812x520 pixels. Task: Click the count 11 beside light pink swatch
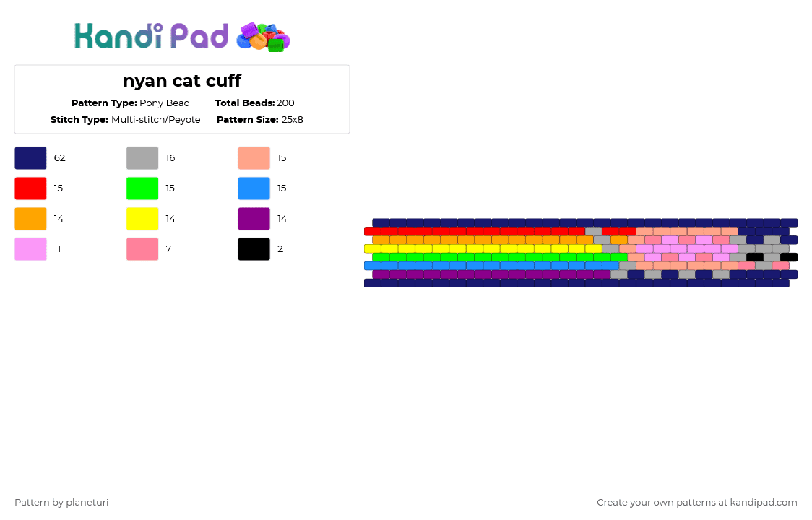(x=58, y=249)
